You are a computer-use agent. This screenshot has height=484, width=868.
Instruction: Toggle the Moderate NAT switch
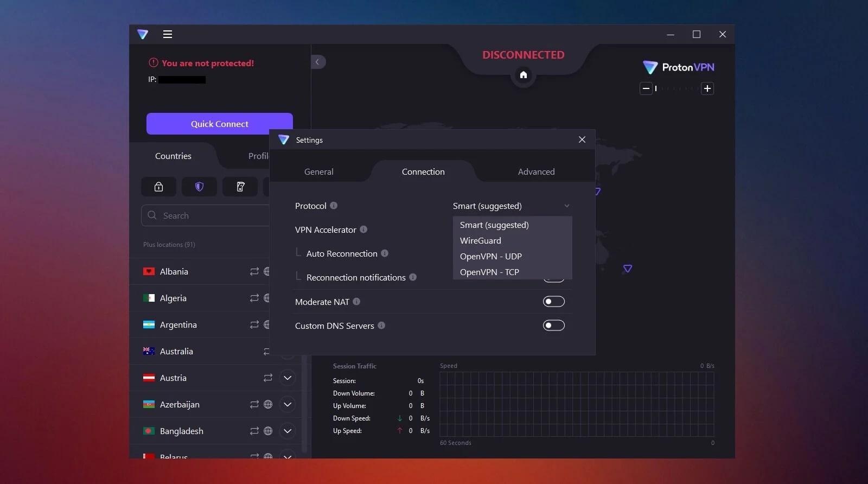[x=553, y=302]
